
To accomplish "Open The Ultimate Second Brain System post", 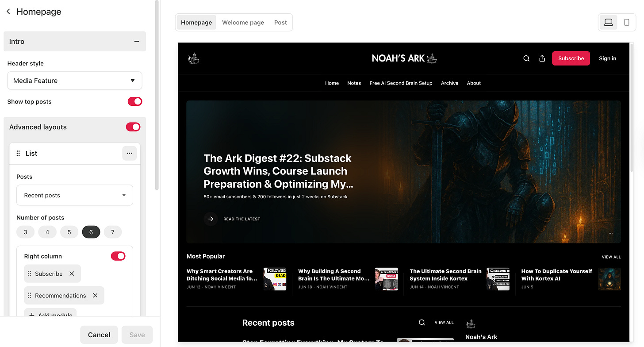I will click(x=445, y=275).
